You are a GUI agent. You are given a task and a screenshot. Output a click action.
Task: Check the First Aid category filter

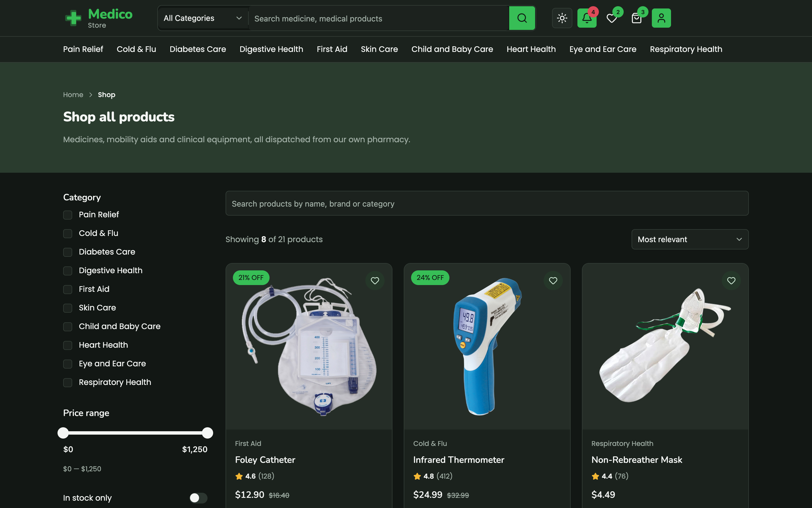click(x=68, y=290)
